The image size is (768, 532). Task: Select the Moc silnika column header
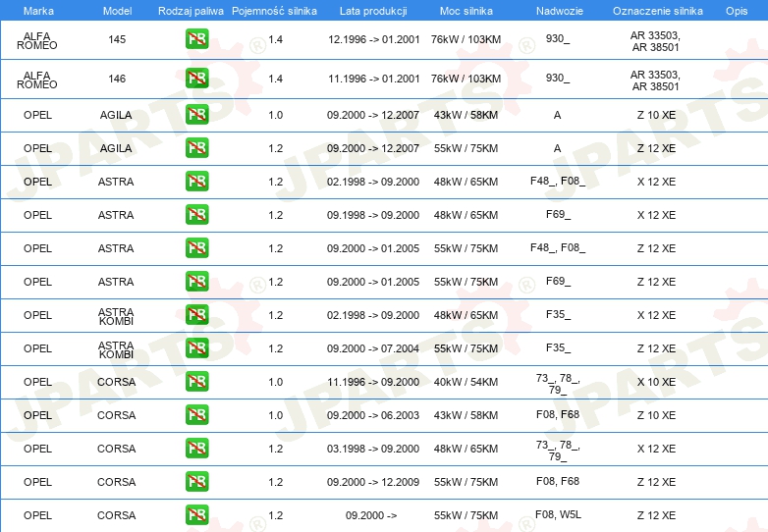pos(466,11)
